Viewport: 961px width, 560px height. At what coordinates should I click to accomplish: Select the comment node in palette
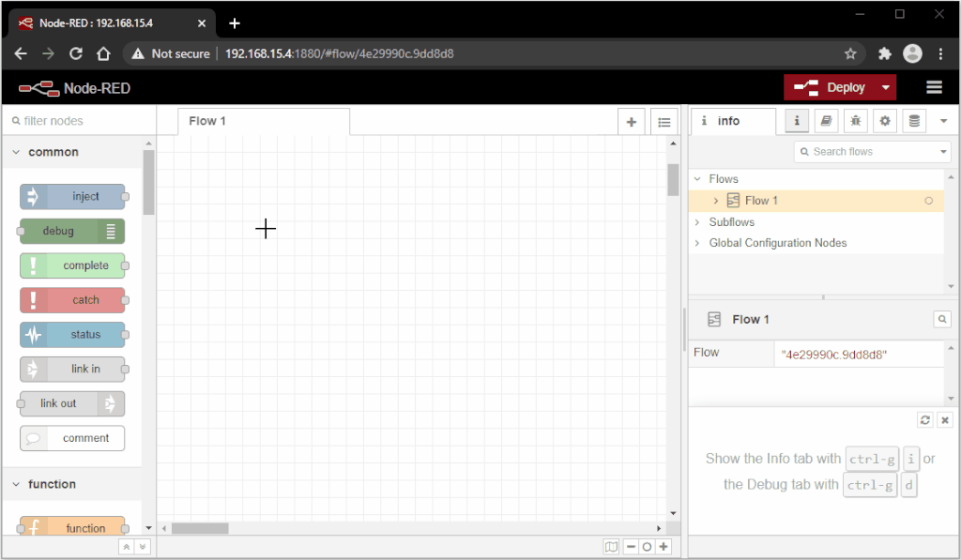tap(72, 438)
